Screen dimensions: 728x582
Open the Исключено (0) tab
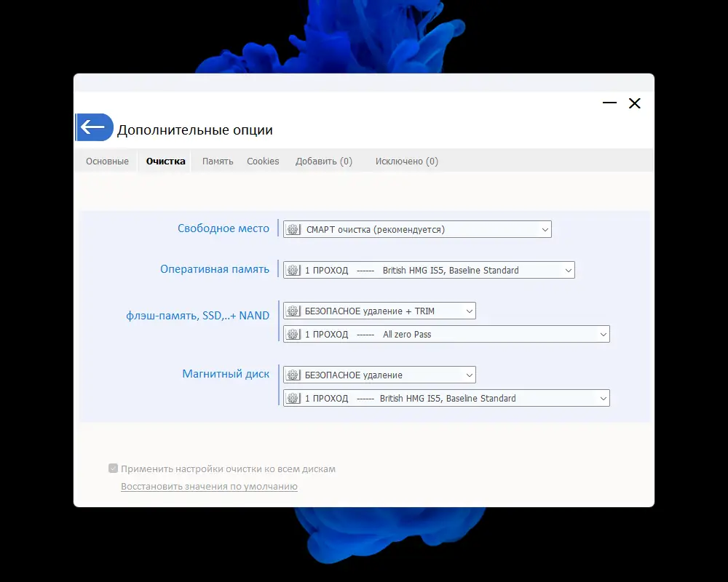pos(407,161)
